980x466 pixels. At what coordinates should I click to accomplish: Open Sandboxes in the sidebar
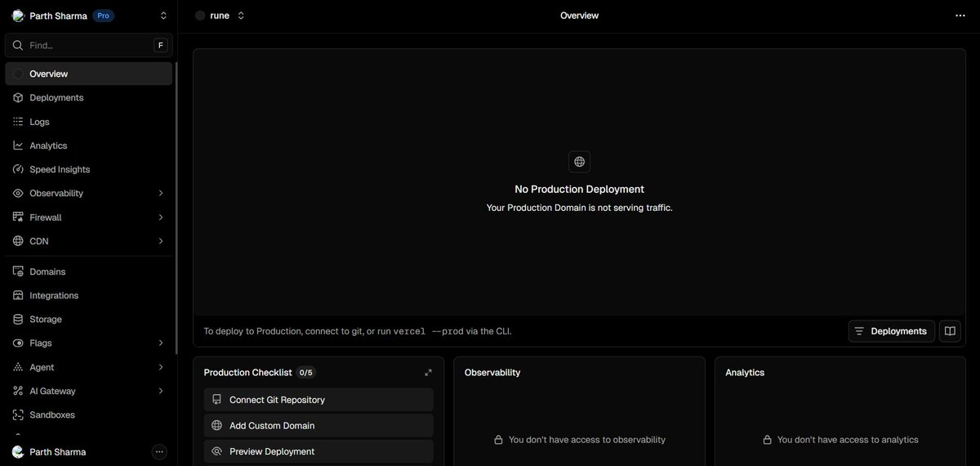click(89, 414)
